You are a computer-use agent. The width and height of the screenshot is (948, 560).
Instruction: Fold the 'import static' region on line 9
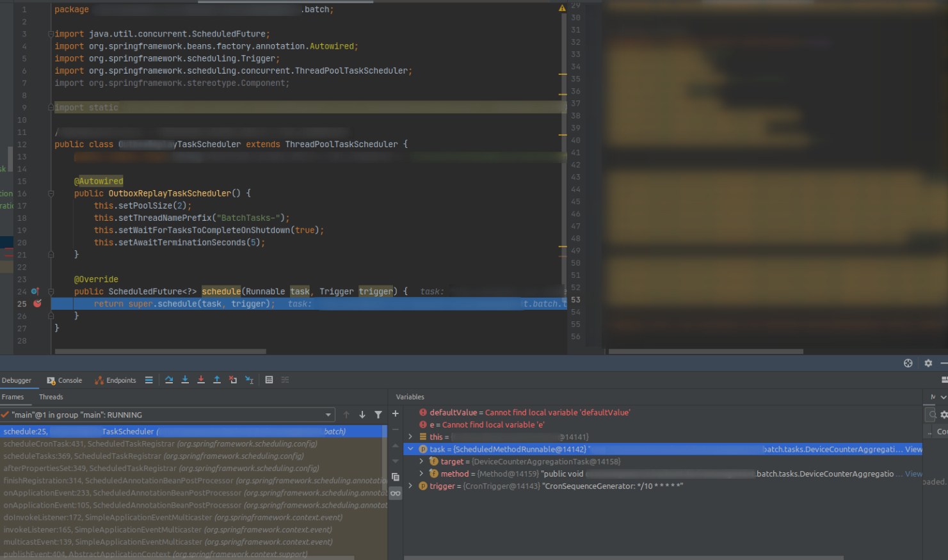click(x=51, y=108)
